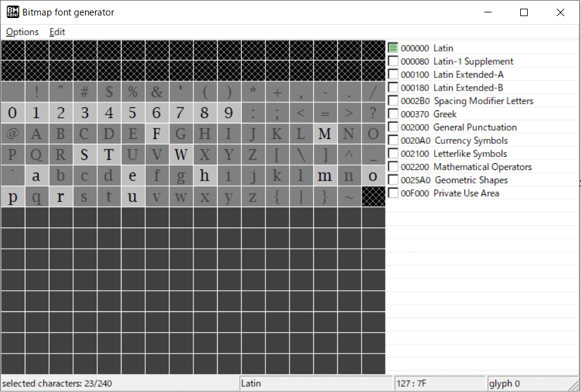Deselect the glyph '5' cell

(133, 113)
